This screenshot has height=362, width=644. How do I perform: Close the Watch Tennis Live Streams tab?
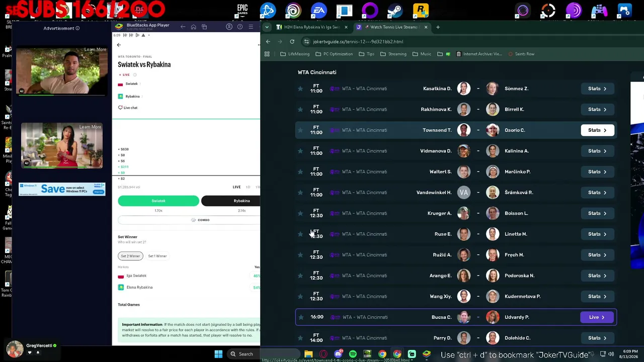426,27
